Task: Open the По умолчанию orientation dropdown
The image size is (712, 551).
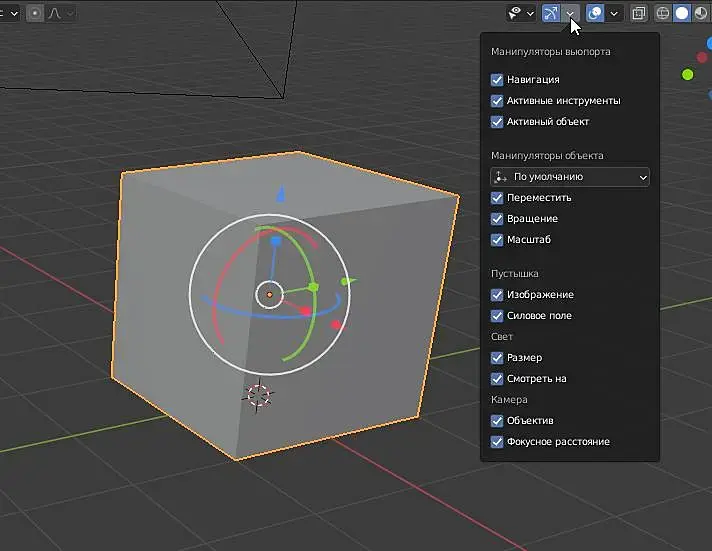Action: pos(570,177)
